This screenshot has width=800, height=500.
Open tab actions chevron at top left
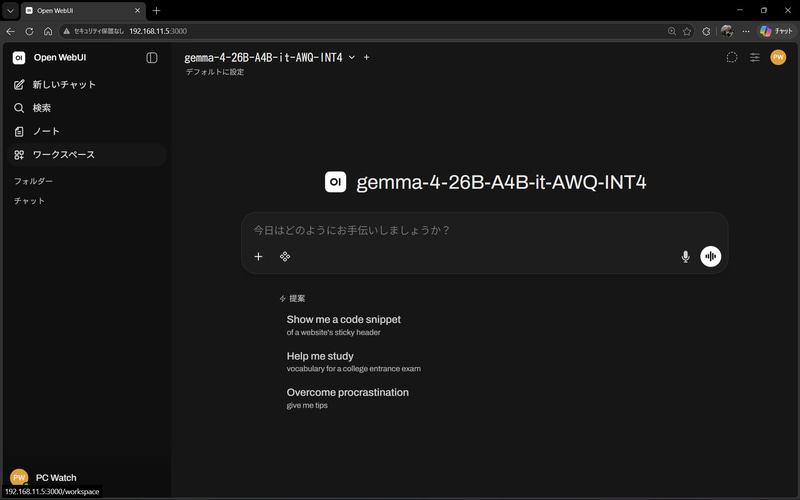tap(10, 10)
